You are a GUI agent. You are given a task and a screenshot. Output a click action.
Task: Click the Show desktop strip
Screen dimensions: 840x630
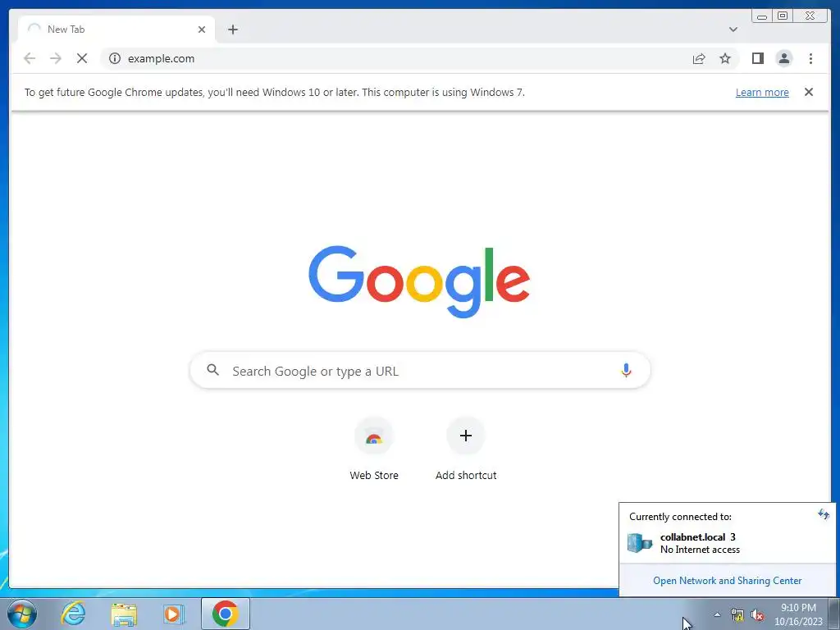(x=834, y=614)
